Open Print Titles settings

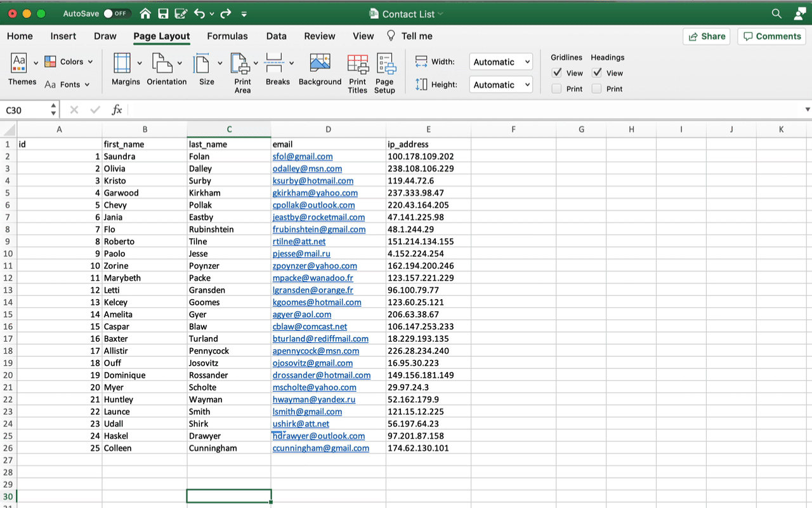(x=358, y=73)
